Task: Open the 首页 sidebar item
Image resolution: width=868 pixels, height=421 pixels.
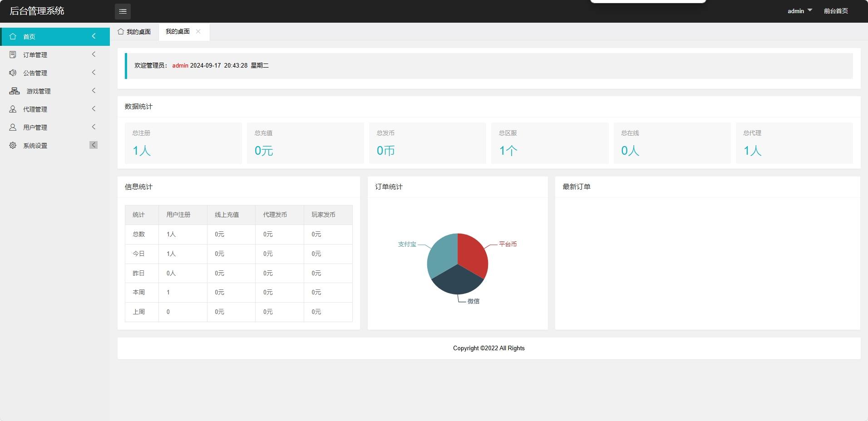Action: [x=55, y=36]
